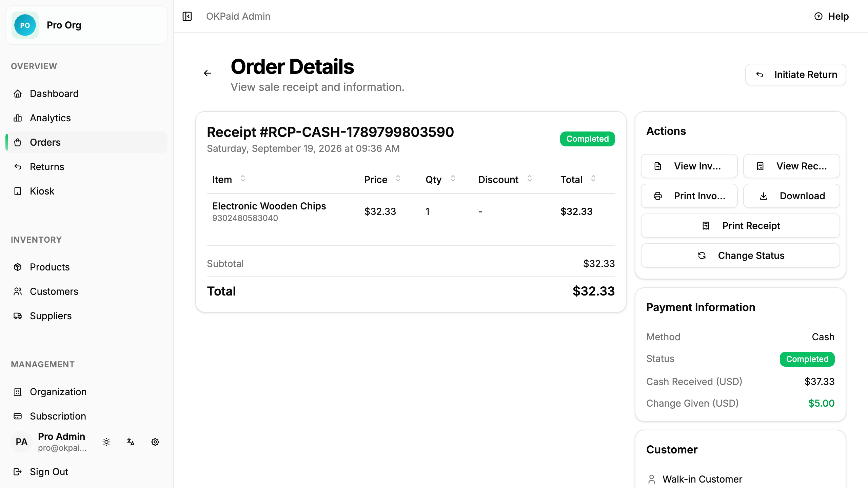Sort the table by Qty column

coord(453,179)
